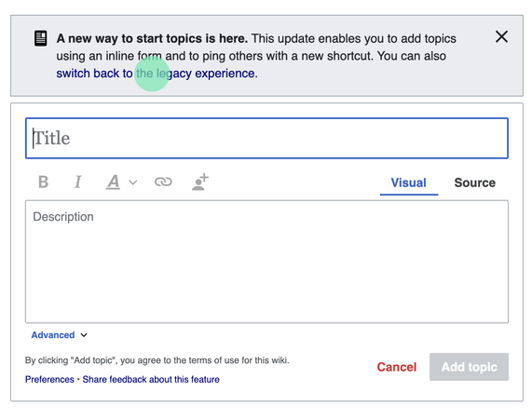Open the Preferences link
The height and width of the screenshot is (419, 532).
pos(49,379)
